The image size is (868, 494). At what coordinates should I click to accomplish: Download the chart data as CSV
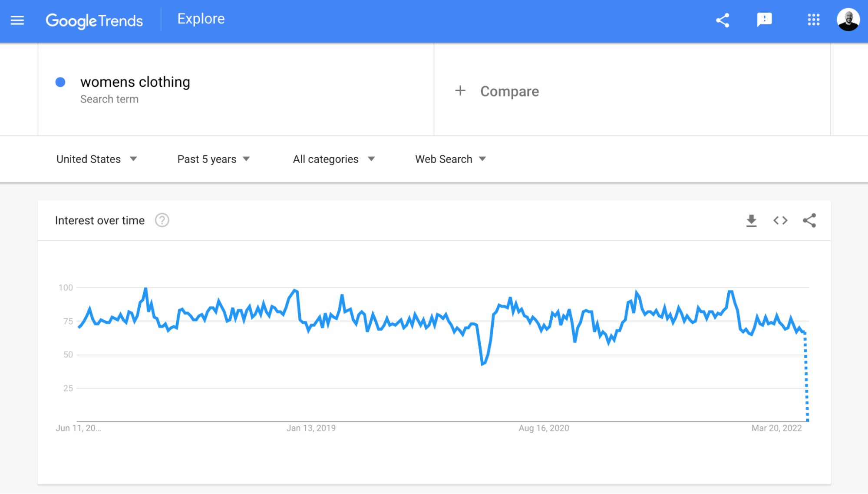(752, 220)
